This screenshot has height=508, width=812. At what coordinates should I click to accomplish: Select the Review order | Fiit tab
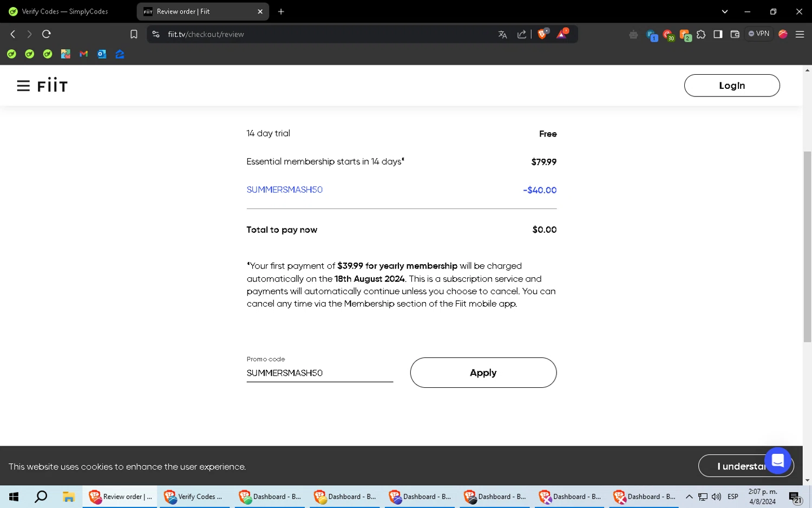click(183, 11)
